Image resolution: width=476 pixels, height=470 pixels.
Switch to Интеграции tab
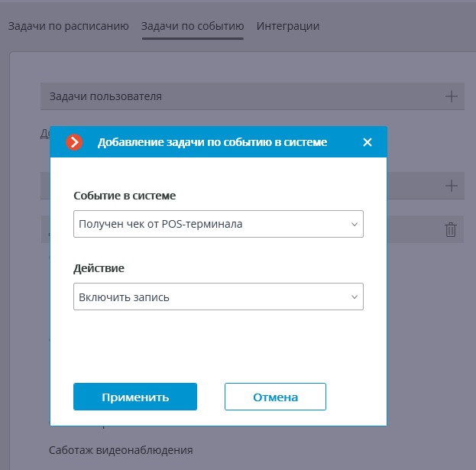pyautogui.click(x=288, y=26)
